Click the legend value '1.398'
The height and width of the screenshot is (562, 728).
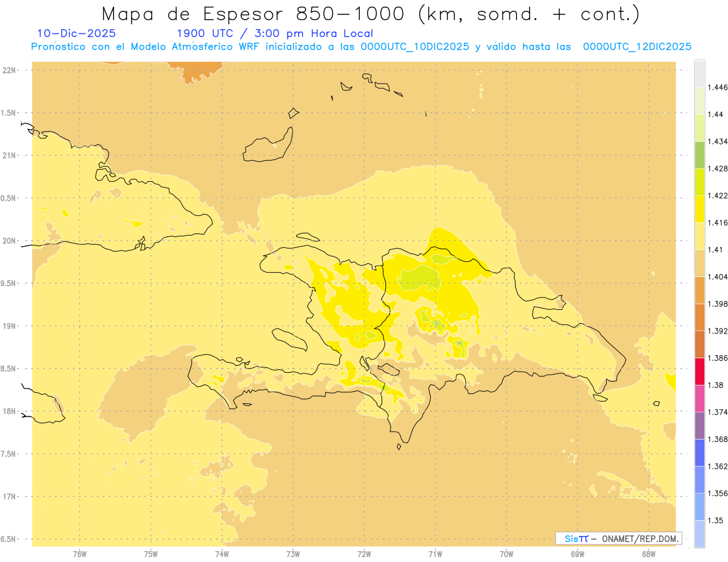pos(719,304)
